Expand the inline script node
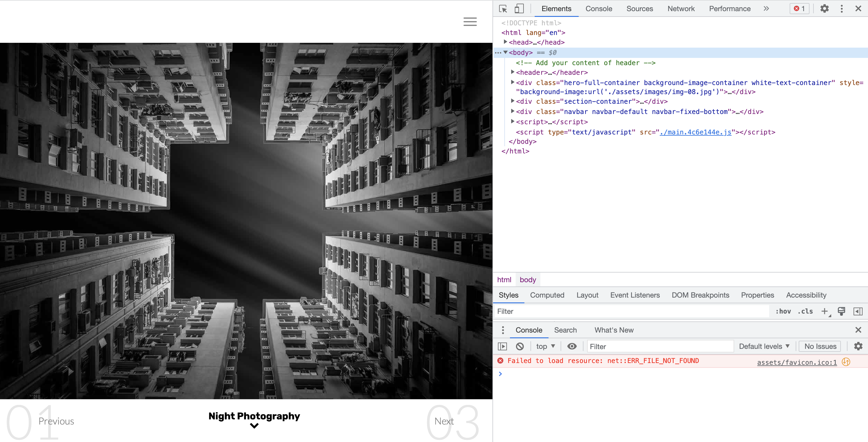Viewport: 868px width, 442px height. (512, 122)
